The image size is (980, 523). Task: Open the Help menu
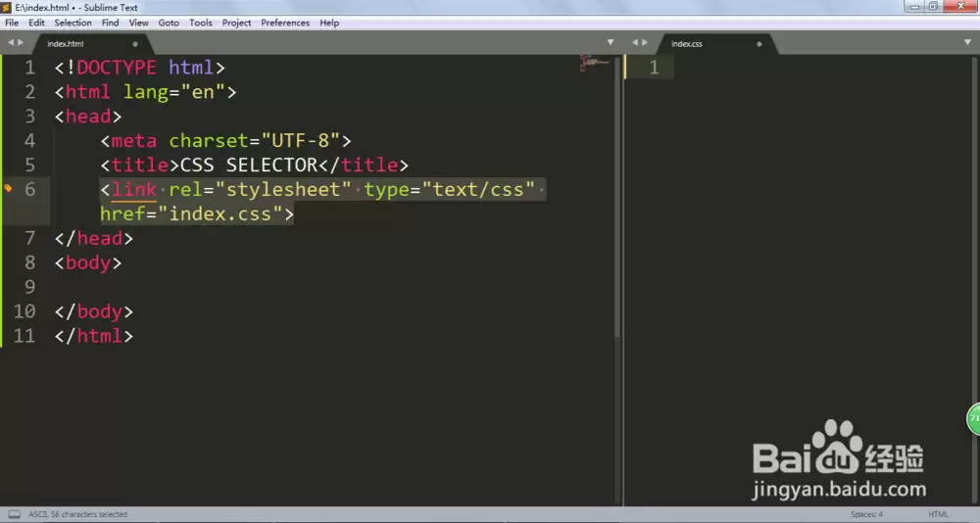(x=329, y=23)
